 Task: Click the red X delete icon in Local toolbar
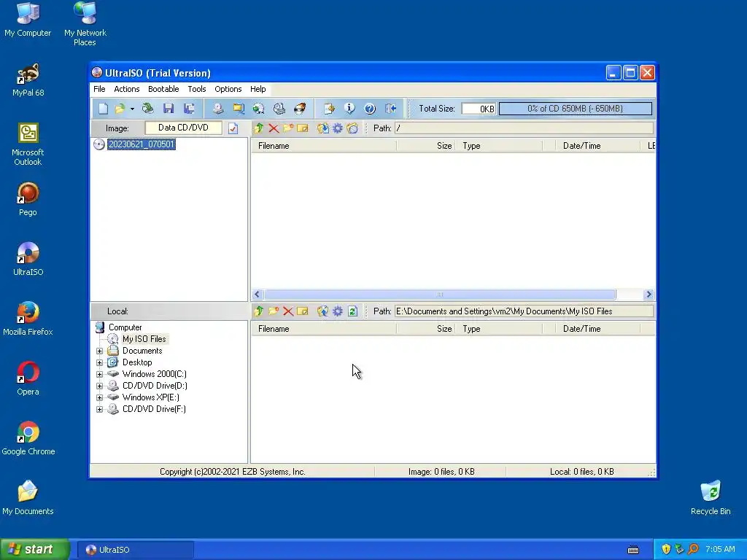pos(288,311)
